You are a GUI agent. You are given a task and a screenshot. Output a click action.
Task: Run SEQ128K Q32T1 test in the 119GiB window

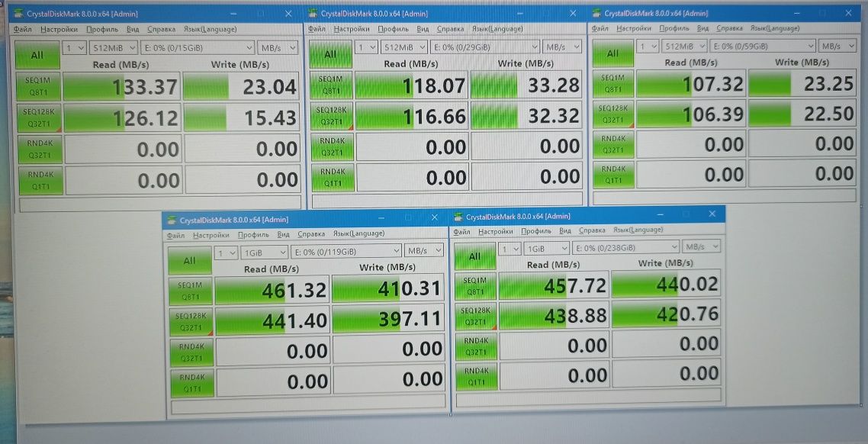tap(191, 322)
